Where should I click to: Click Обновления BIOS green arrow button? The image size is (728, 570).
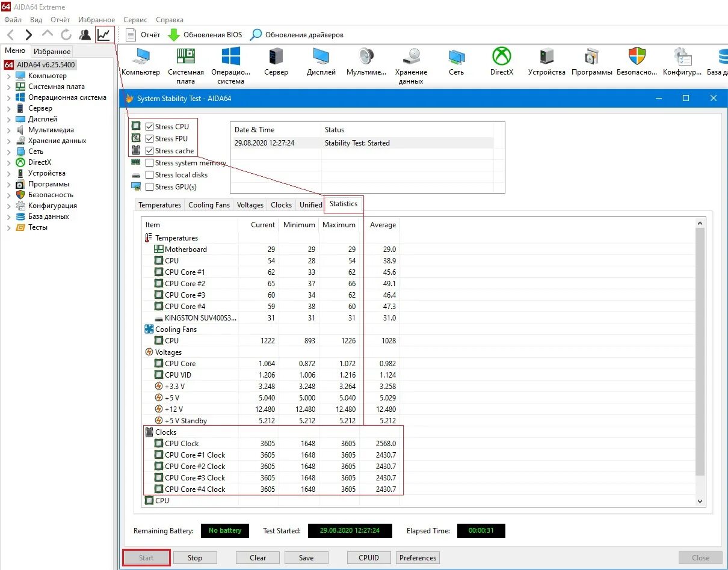(x=205, y=35)
